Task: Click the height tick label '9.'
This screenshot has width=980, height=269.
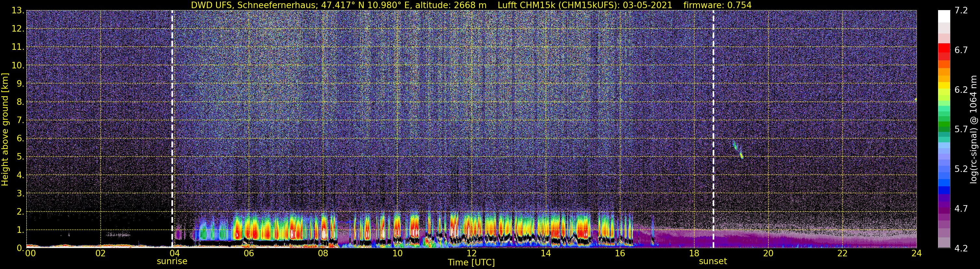Action: (x=20, y=83)
